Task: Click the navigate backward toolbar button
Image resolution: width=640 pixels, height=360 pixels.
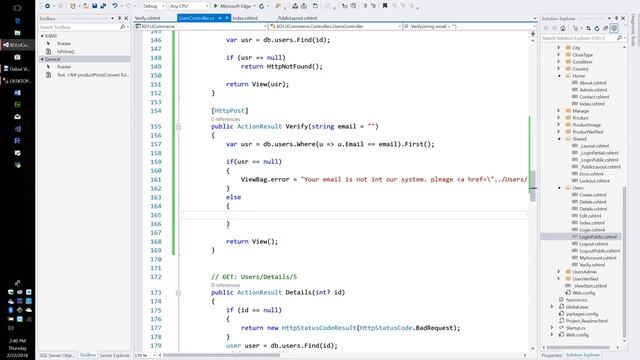Action: (47, 6)
